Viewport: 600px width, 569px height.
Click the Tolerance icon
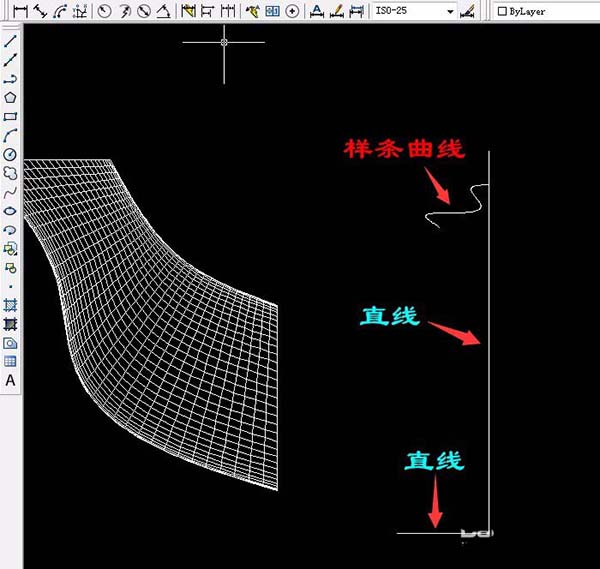pos(272,11)
